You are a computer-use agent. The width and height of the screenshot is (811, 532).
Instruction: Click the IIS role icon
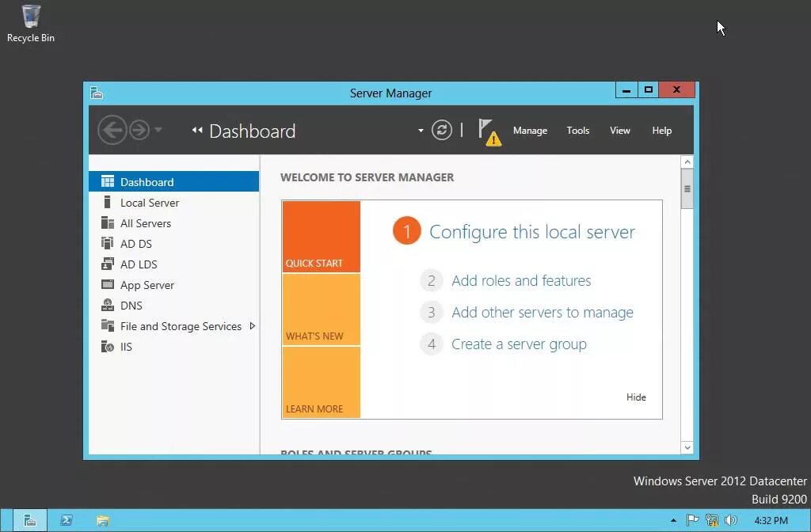[108, 347]
